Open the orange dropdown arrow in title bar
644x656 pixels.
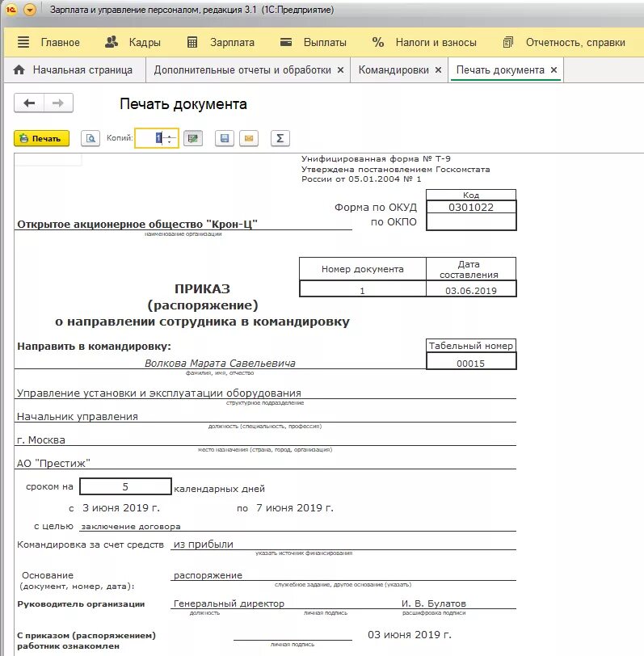(x=30, y=9)
